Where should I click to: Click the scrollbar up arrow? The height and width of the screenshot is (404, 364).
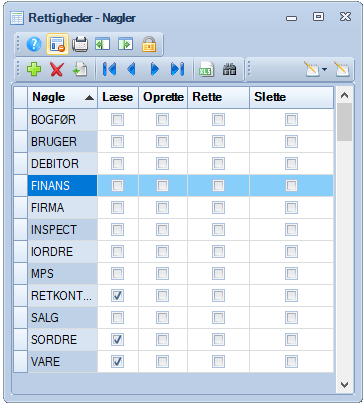tap(344, 95)
